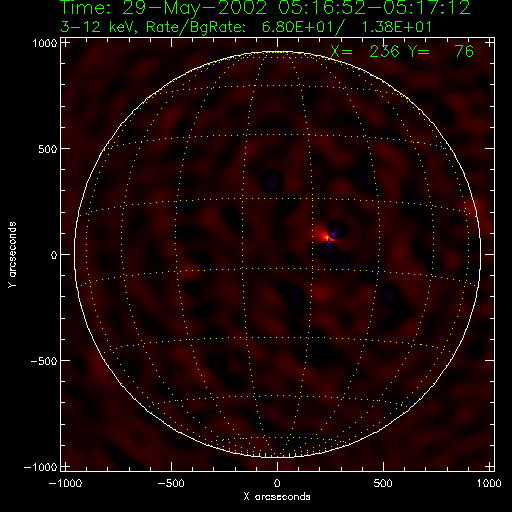The height and width of the screenshot is (512, 512).
Task: Click the 3-12 keV rate label
Action: (246, 27)
